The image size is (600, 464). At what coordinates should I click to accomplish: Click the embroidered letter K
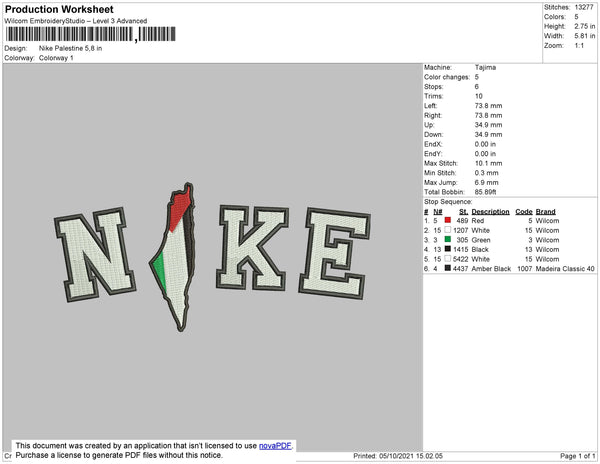(253, 248)
